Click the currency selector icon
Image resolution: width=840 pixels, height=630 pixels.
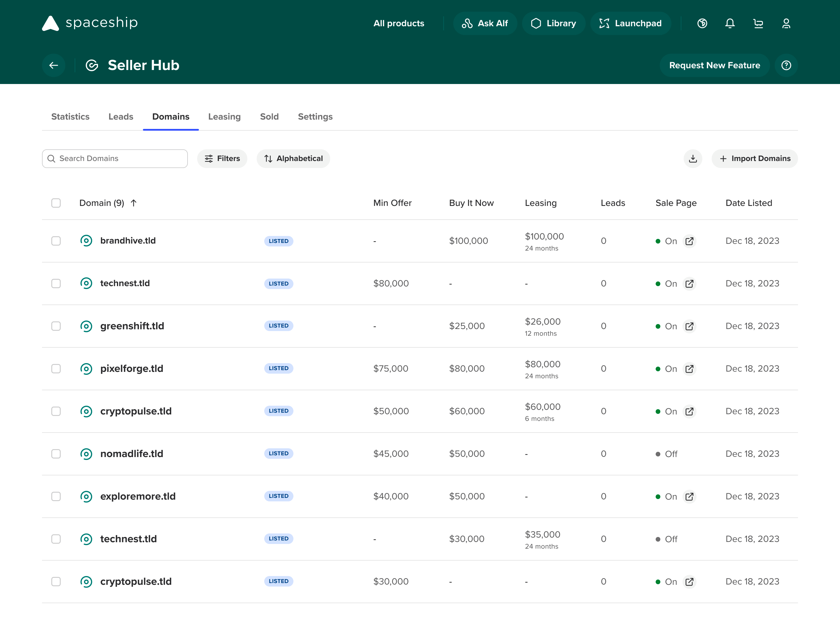click(x=702, y=24)
